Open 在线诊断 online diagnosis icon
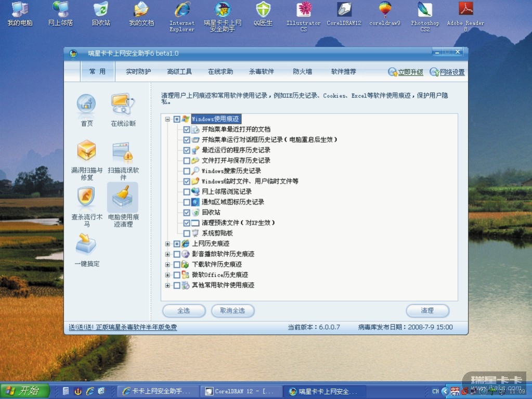This screenshot has width=532, height=399. pos(123,104)
